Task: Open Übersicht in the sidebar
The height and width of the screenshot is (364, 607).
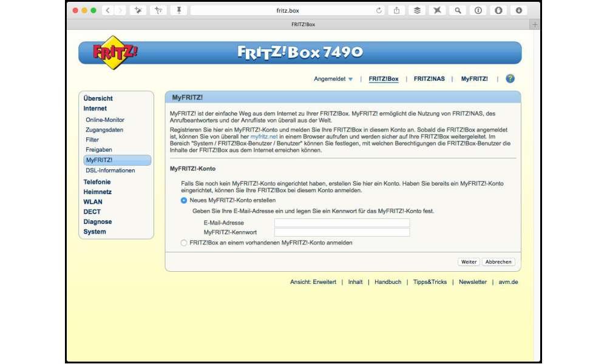Action: pyautogui.click(x=98, y=98)
